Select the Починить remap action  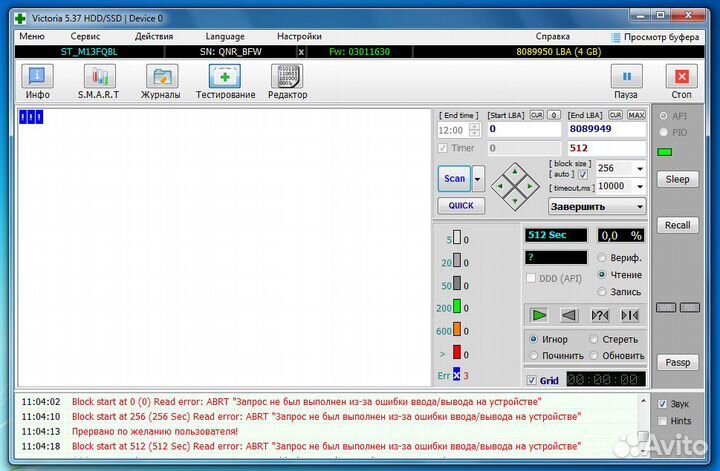click(533, 355)
